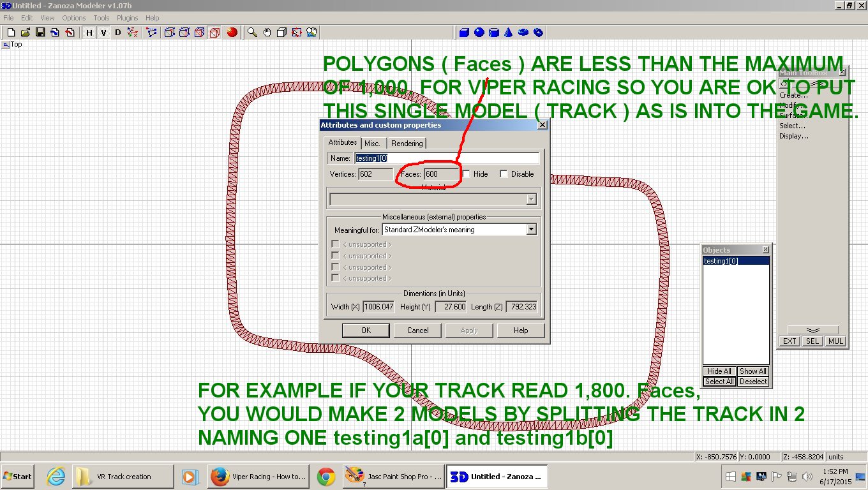868x490 pixels.
Task: Click the Firefox icon in the taskbar
Action: [220, 477]
